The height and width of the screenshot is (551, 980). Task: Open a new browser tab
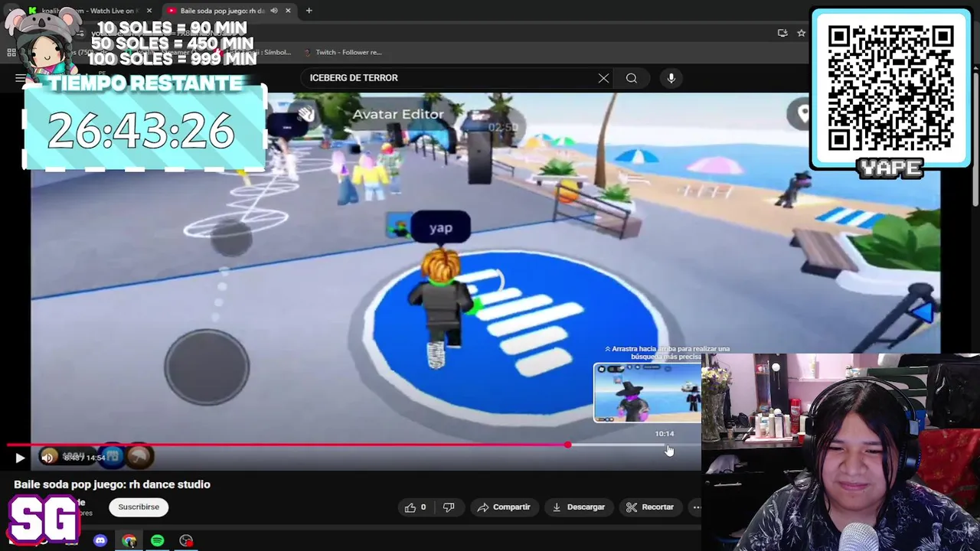point(309,11)
